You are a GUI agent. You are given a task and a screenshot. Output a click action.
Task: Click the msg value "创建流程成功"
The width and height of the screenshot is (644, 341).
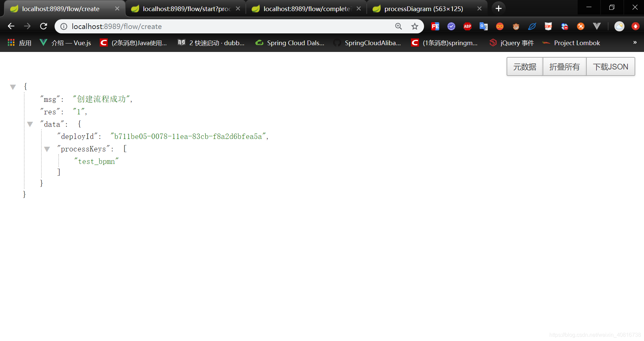coord(101,99)
